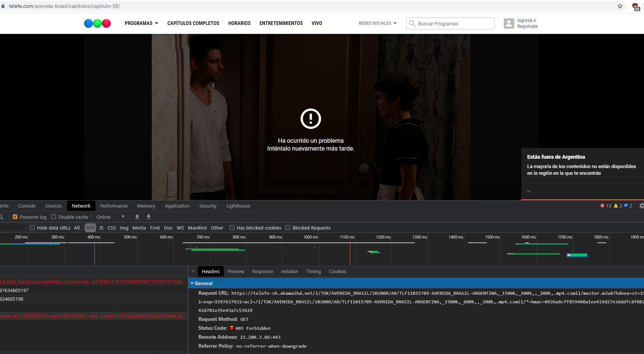Click the import HAR upload icon
The width and height of the screenshot is (644, 354).
pos(137,216)
